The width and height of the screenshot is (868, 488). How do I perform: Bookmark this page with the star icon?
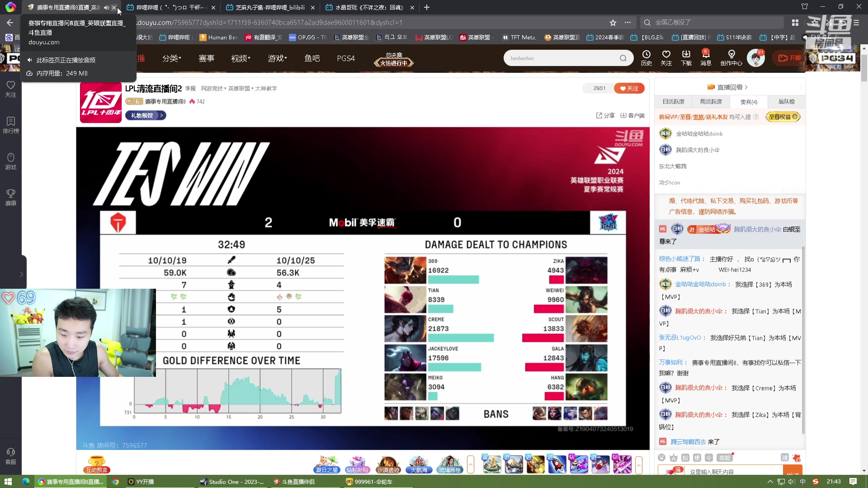[x=613, y=23]
